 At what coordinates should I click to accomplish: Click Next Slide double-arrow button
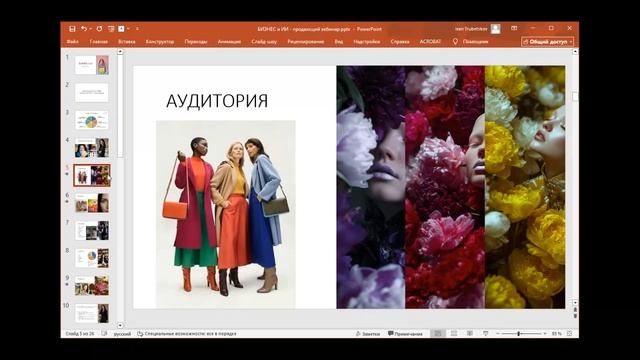575,316
